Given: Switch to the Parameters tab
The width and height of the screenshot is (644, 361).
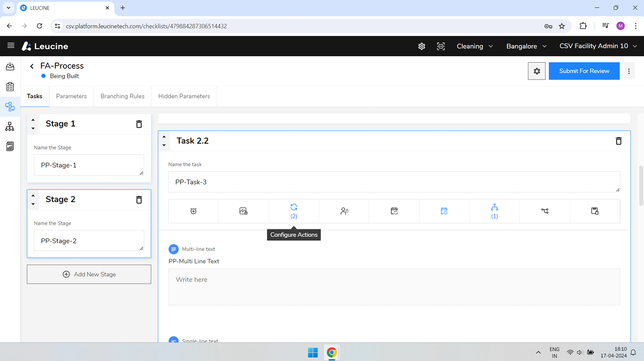Looking at the screenshot, I should tap(71, 96).
